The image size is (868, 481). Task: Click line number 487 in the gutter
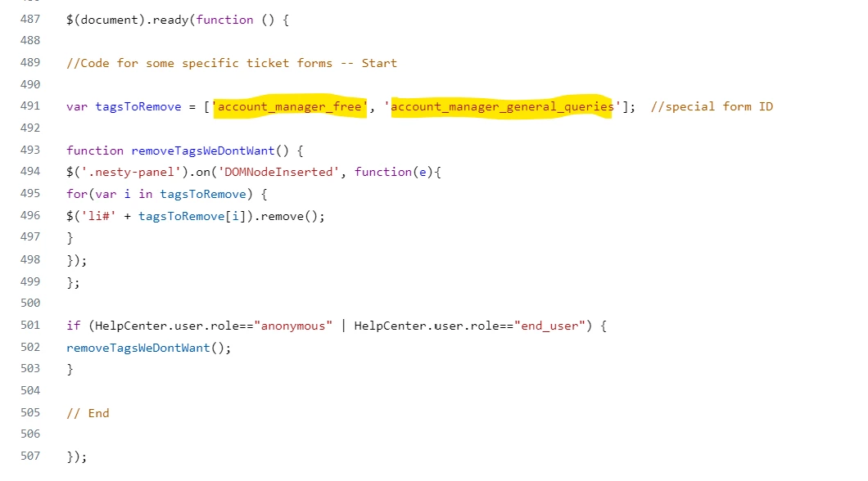click(30, 20)
